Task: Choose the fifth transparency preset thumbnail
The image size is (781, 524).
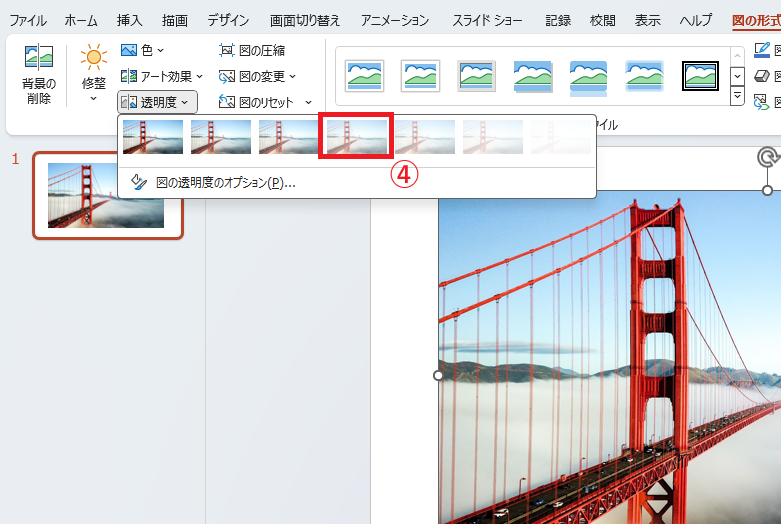Action: (x=424, y=136)
